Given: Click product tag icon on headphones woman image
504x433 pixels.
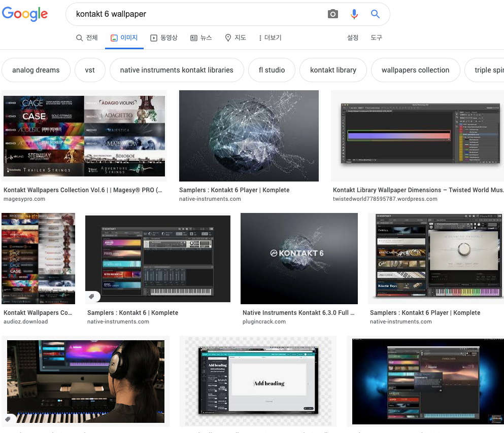Looking at the screenshot, I should [8, 419].
